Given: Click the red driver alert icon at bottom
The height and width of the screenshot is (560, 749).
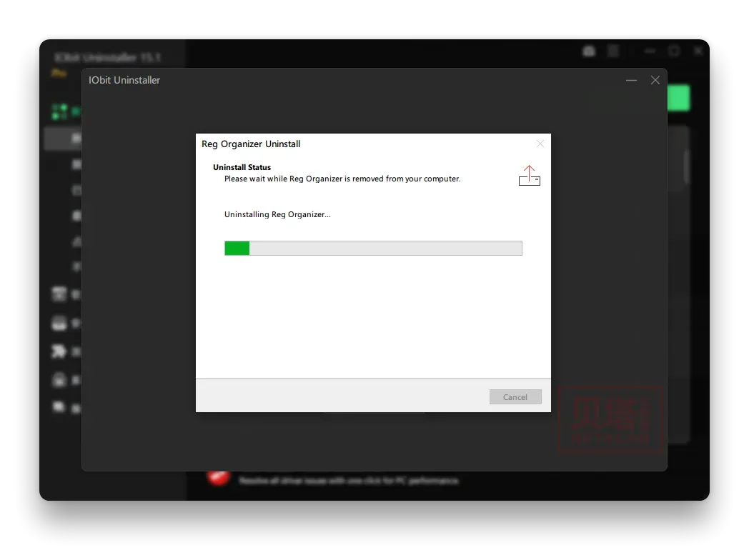Looking at the screenshot, I should [218, 478].
